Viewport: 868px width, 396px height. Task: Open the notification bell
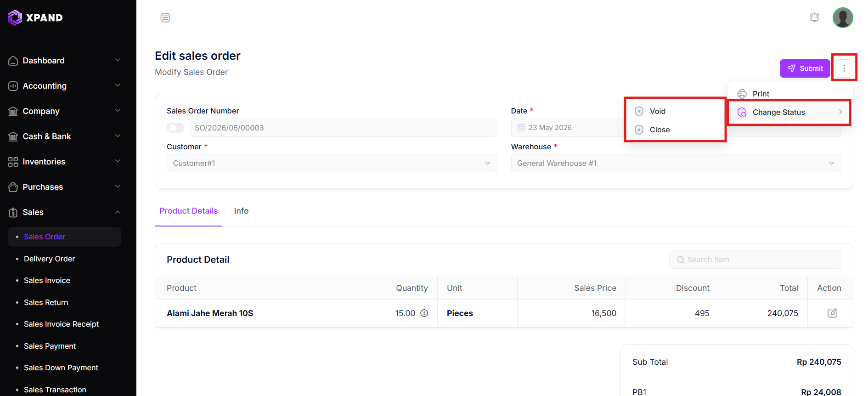pyautogui.click(x=814, y=17)
